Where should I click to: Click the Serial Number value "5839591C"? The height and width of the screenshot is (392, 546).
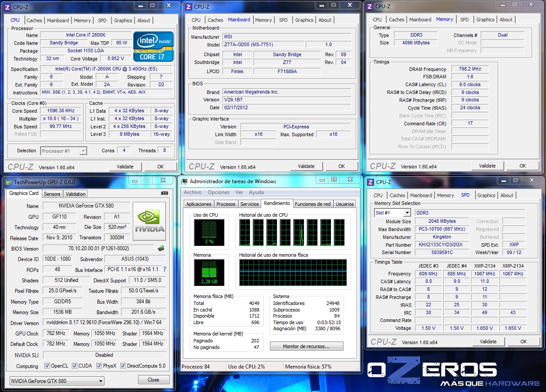442,253
